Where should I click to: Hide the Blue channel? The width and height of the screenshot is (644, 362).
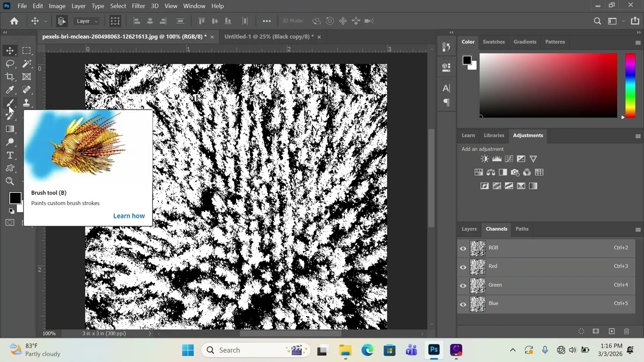tap(463, 304)
